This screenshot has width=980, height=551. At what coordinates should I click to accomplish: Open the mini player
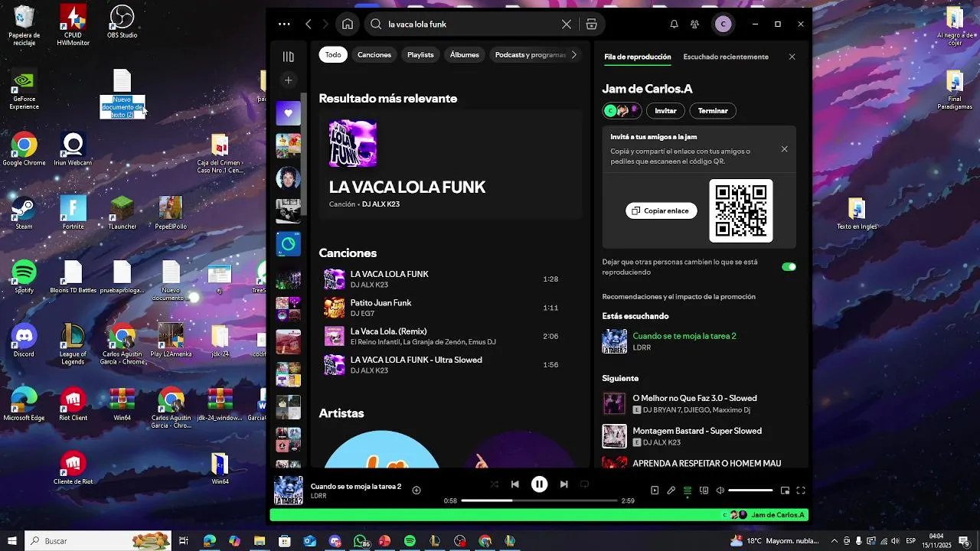(785, 491)
